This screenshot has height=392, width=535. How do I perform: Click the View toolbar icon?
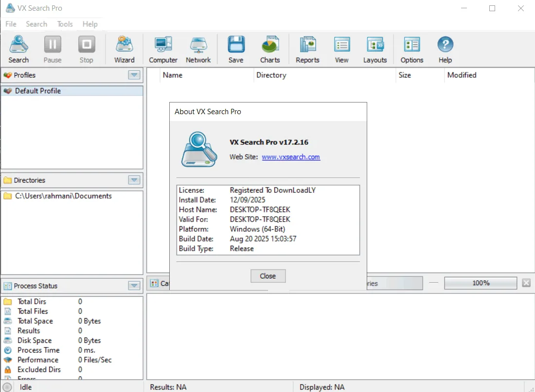click(x=341, y=50)
